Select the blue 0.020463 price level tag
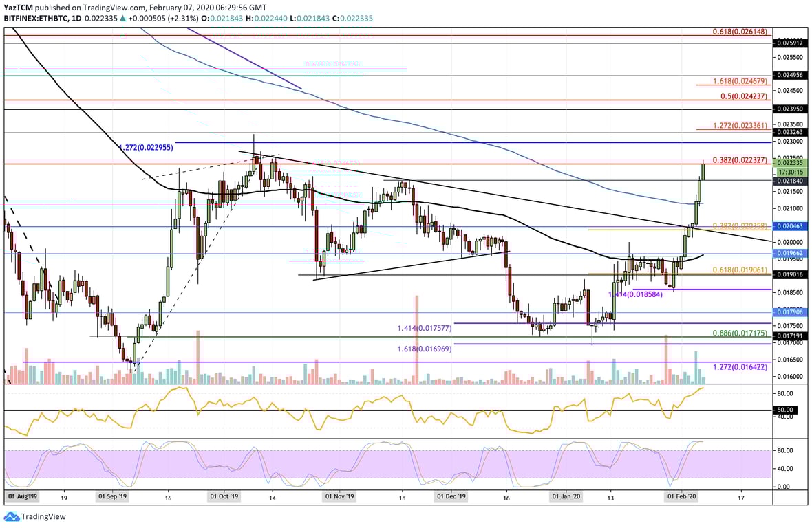The width and height of the screenshot is (812, 528). [790, 225]
